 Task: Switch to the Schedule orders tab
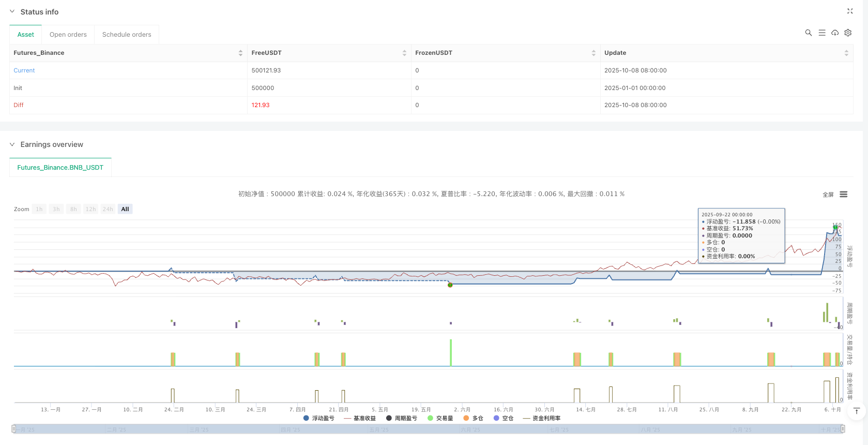coord(127,35)
